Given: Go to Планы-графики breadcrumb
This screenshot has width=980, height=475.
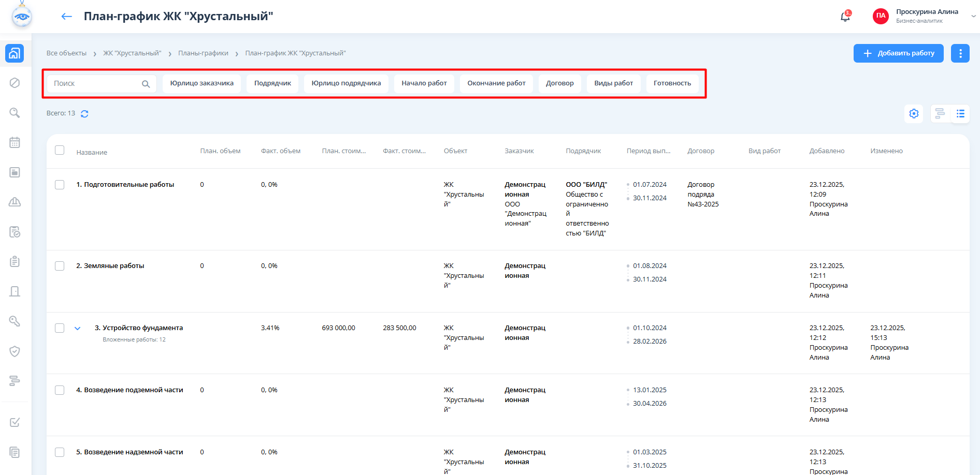Looking at the screenshot, I should [x=203, y=53].
